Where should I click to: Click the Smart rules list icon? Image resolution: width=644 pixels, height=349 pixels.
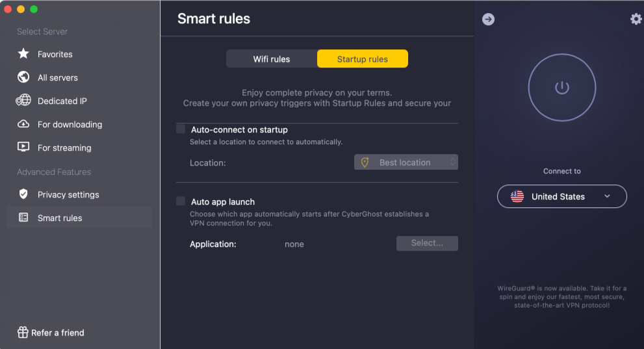(23, 217)
